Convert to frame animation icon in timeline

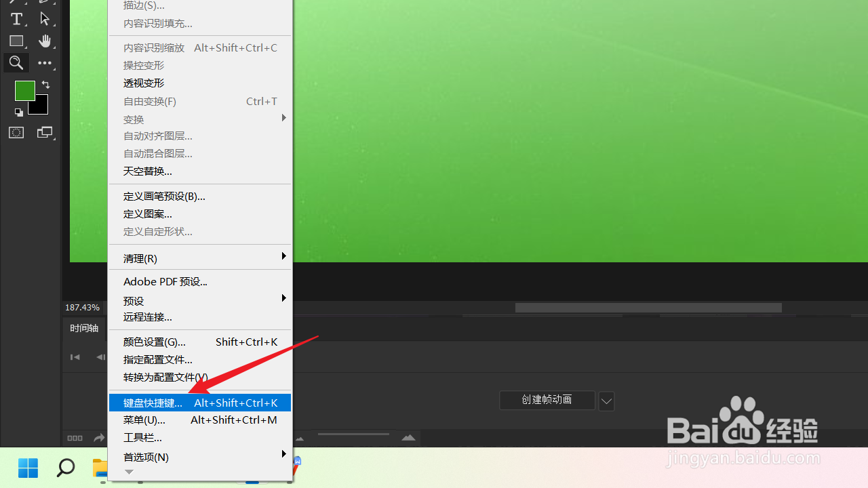click(x=75, y=438)
